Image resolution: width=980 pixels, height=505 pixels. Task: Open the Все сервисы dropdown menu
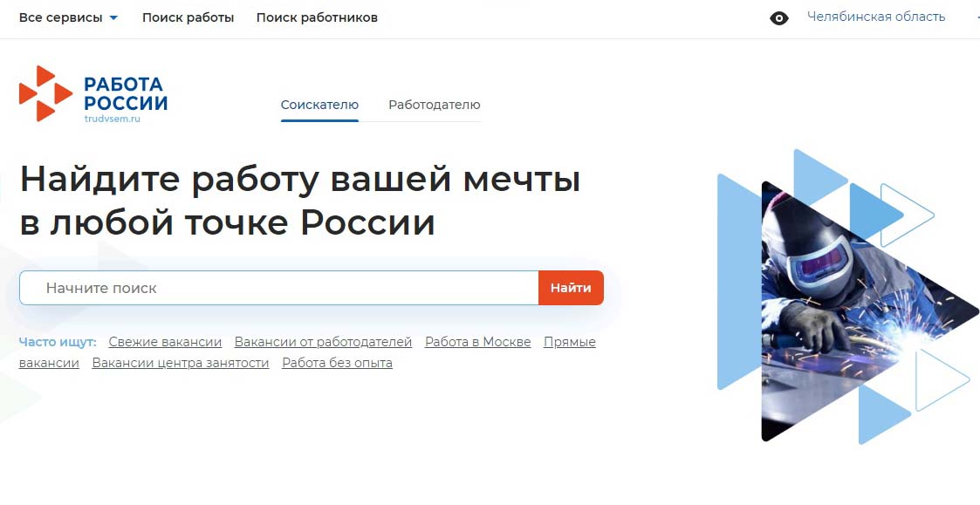point(68,17)
